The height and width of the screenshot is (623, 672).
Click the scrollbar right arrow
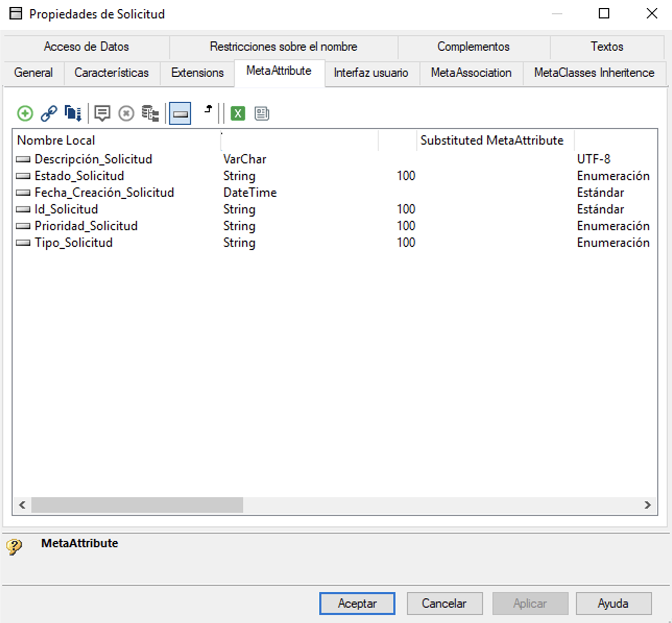[x=647, y=505]
